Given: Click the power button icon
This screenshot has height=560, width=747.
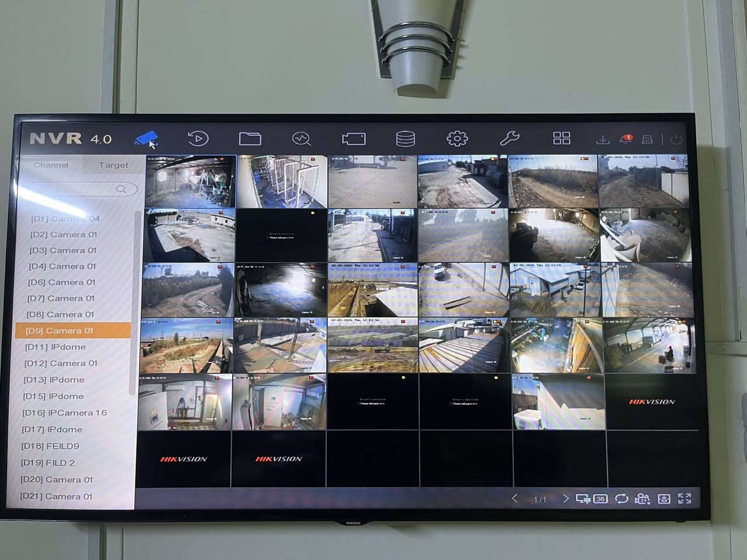Looking at the screenshot, I should pyautogui.click(x=676, y=139).
